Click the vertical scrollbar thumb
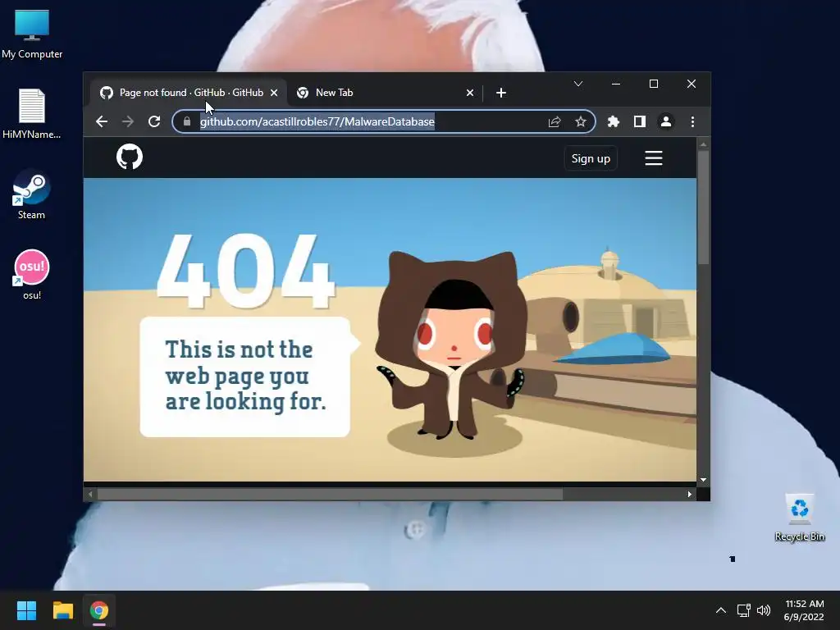The width and height of the screenshot is (840, 630). tap(703, 208)
